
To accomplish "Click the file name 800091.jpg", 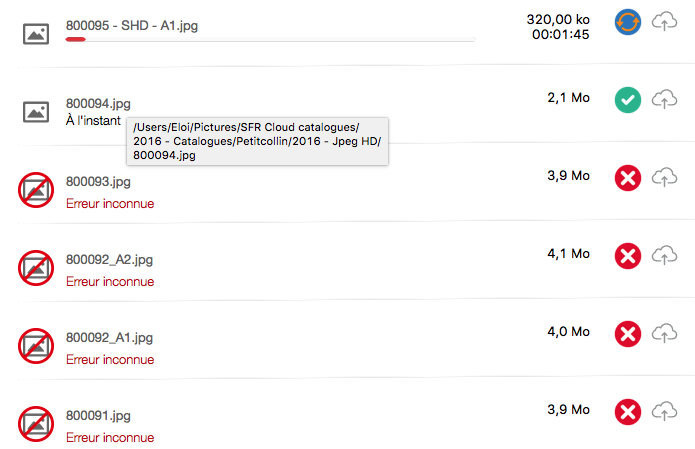I will pyautogui.click(x=98, y=416).
